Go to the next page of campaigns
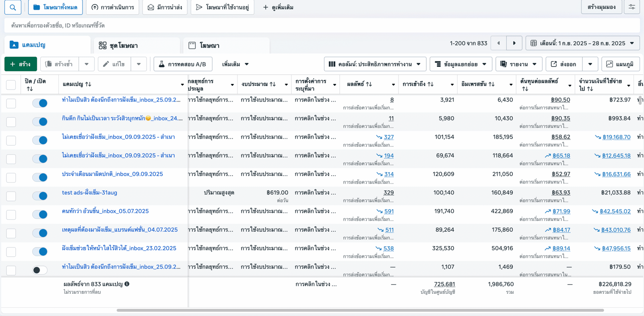The height and width of the screenshot is (316, 644). point(514,43)
